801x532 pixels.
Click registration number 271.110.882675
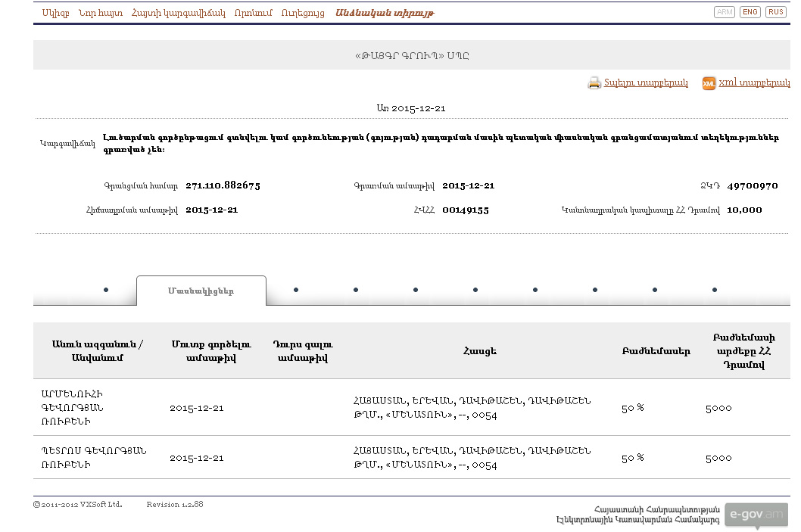tap(223, 185)
